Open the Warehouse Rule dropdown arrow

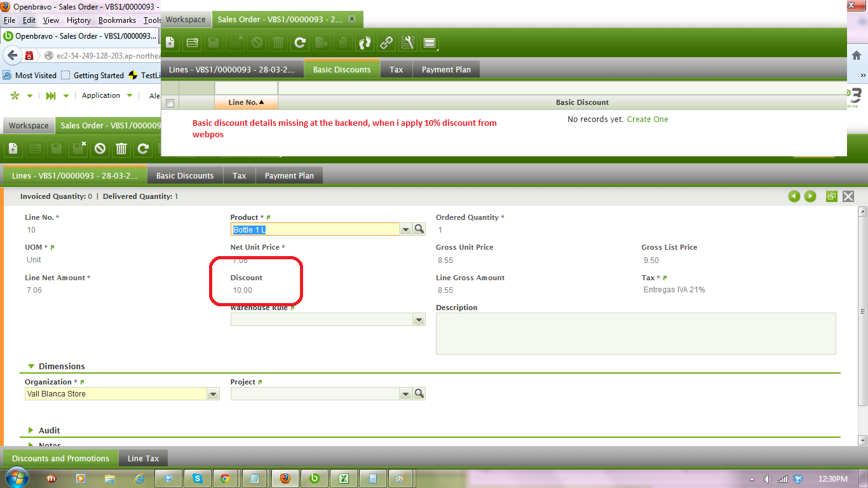[419, 320]
